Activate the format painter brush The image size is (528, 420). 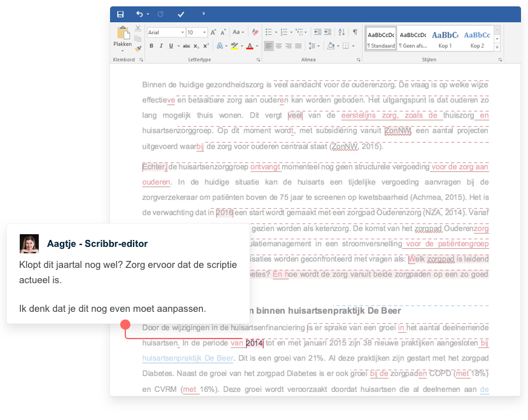click(x=137, y=48)
